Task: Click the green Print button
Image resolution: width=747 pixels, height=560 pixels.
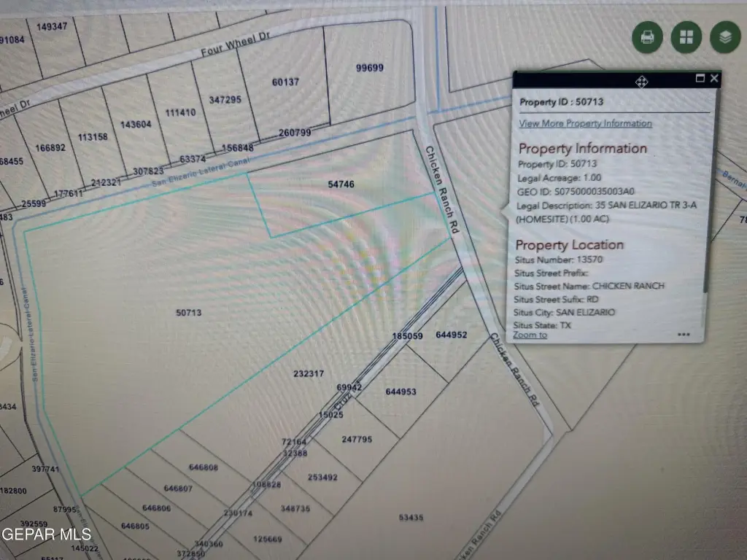Action: (x=647, y=37)
